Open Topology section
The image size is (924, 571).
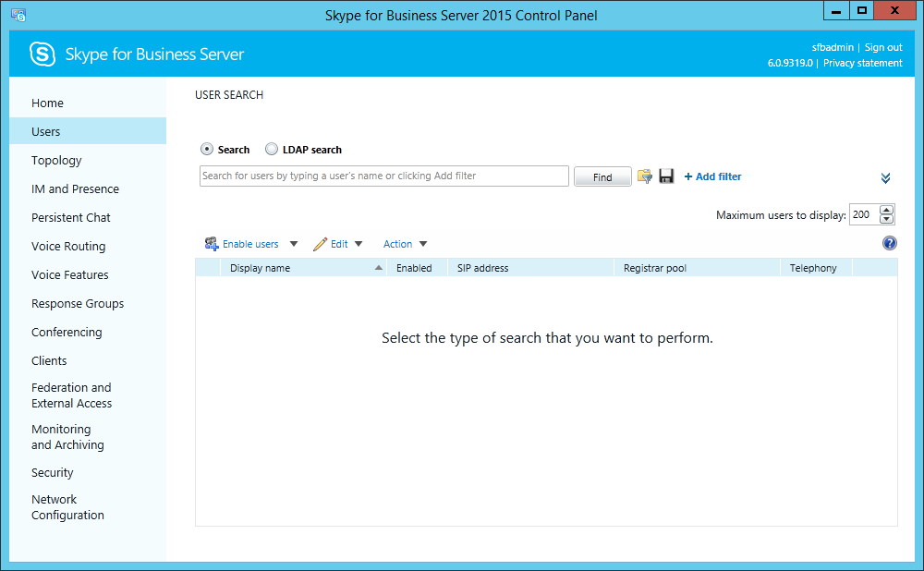(56, 160)
